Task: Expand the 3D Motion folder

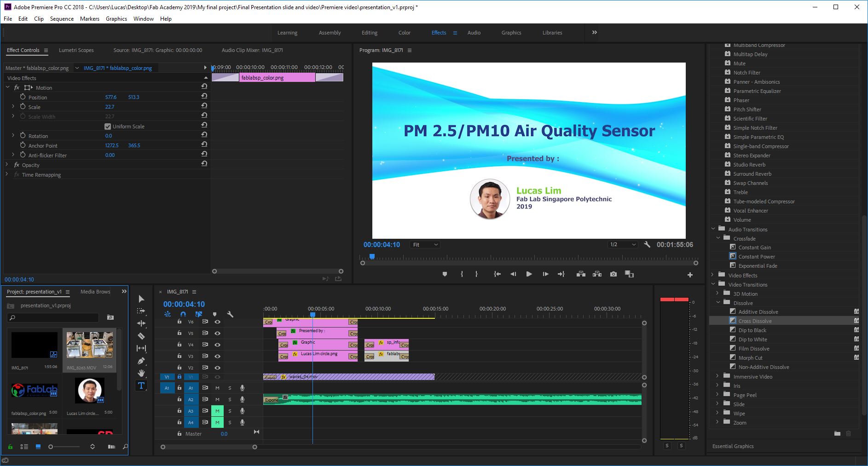Action: coord(718,293)
